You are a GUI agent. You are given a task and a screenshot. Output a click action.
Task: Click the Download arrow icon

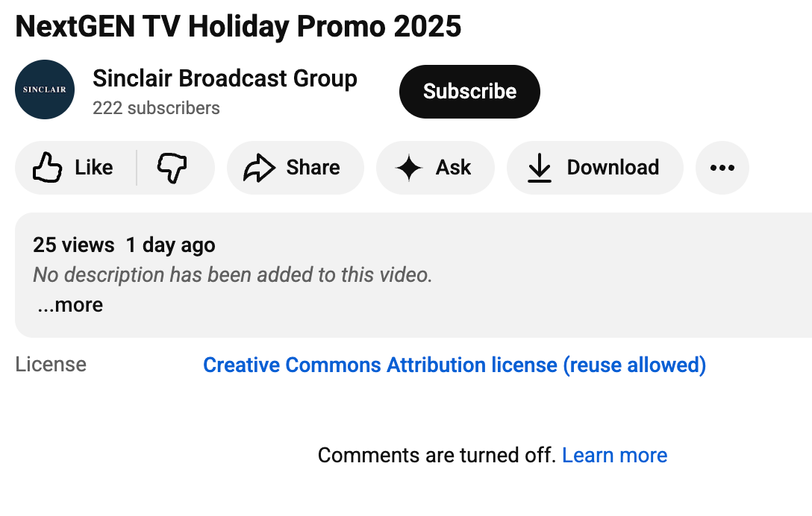[x=539, y=168]
